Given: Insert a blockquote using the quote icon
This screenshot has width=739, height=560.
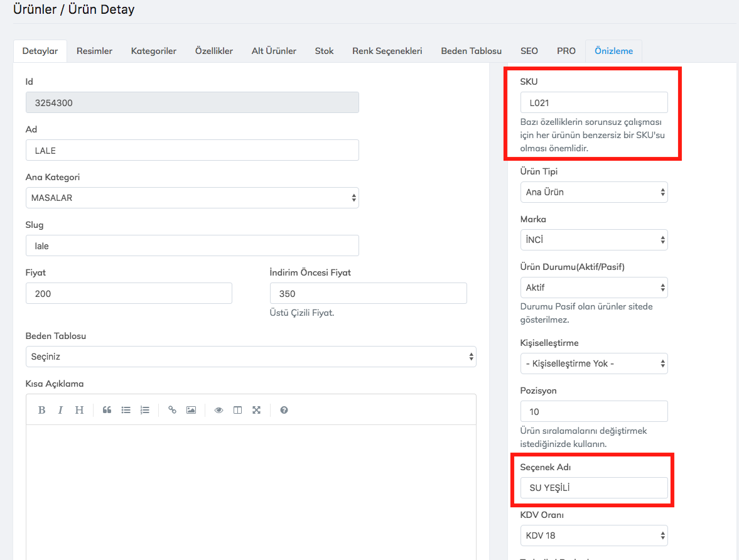Looking at the screenshot, I should pyautogui.click(x=107, y=410).
